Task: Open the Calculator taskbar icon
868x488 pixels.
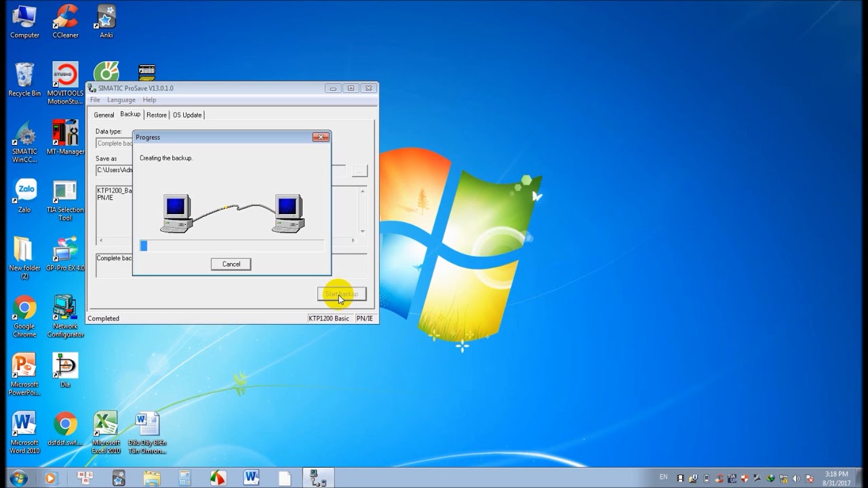Action: coord(185,478)
